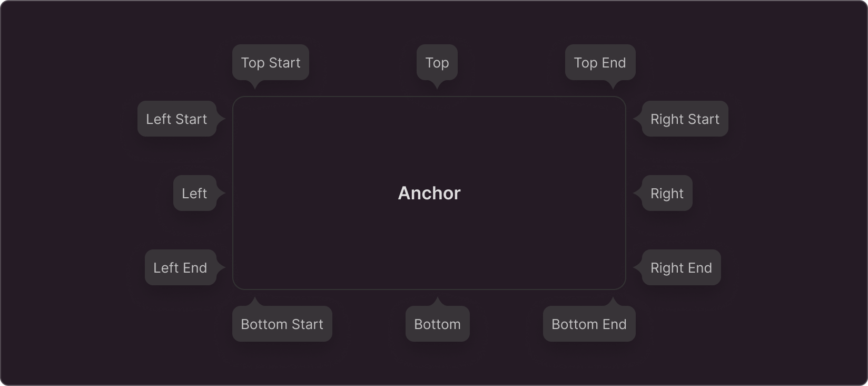868x386 pixels.
Task: Choose the Bottom End tooltip
Action: (589, 324)
